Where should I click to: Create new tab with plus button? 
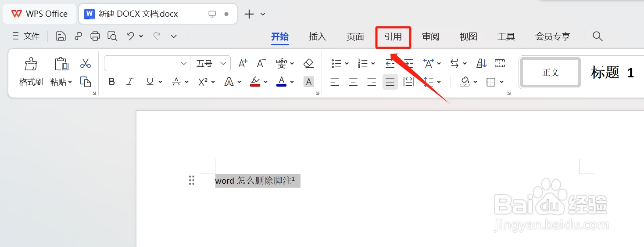(x=249, y=14)
